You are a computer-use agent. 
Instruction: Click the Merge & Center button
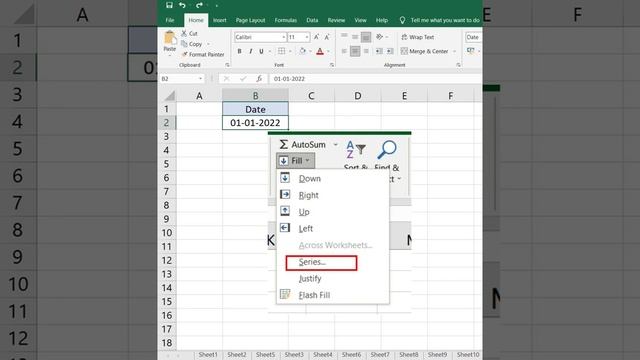pyautogui.click(x=424, y=51)
